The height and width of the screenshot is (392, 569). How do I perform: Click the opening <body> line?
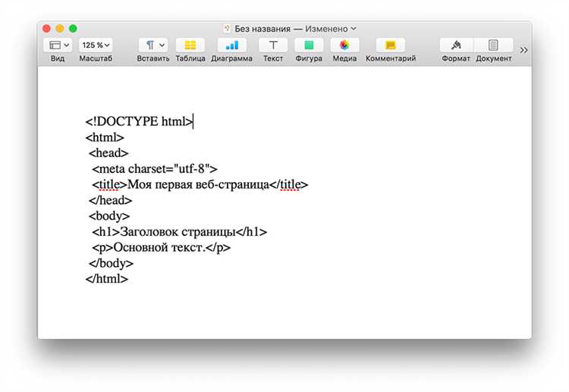pos(109,216)
